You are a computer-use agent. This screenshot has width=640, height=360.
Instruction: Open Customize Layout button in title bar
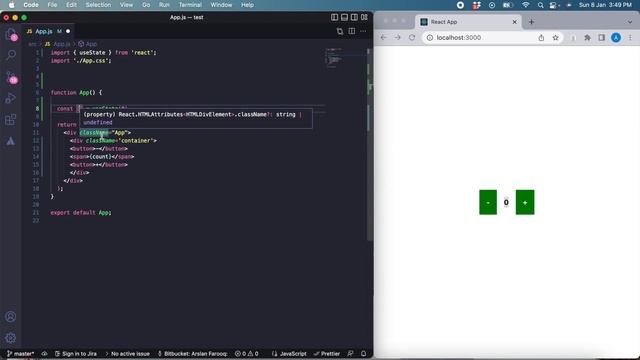[x=364, y=17]
